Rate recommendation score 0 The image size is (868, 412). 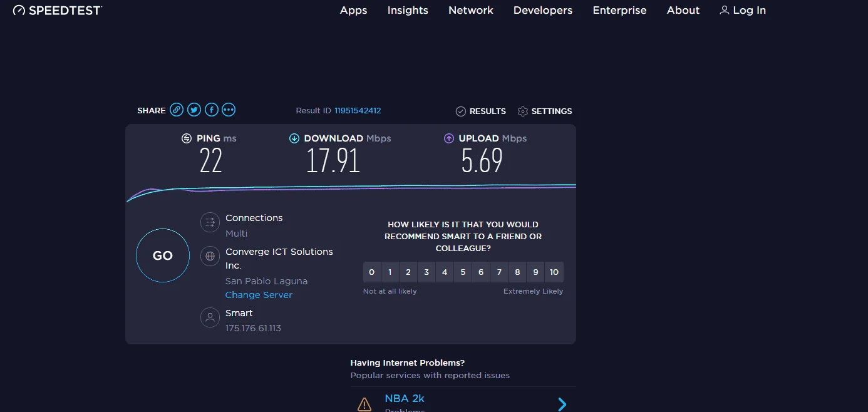[x=372, y=272]
